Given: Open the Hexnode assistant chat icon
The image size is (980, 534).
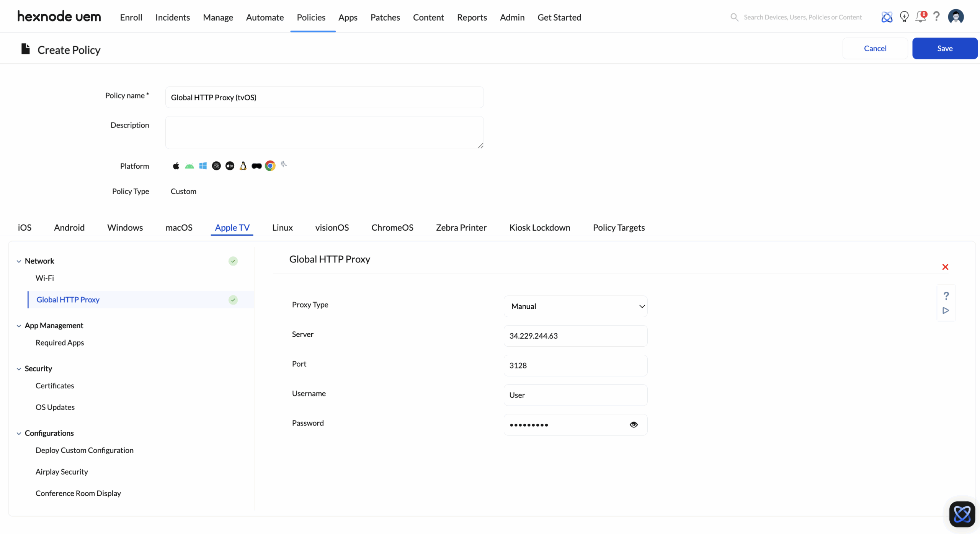Looking at the screenshot, I should tap(962, 514).
